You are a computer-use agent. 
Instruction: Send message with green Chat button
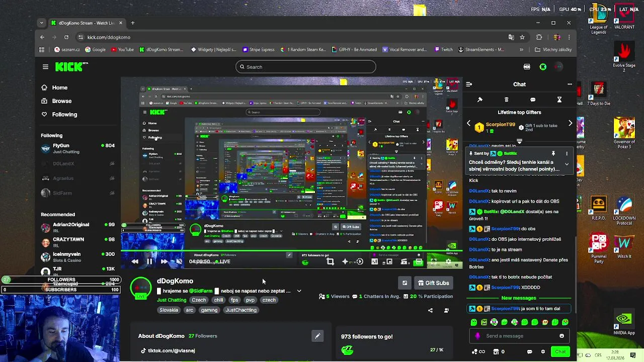560,352
